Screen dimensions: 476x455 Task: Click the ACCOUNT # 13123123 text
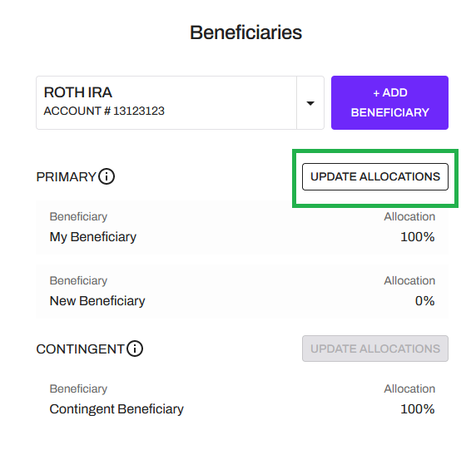point(104,111)
